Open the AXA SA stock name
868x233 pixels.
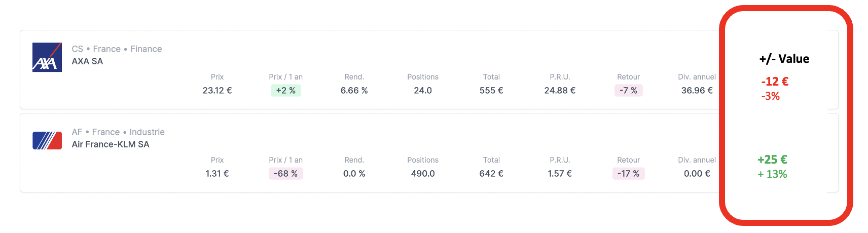pos(87,61)
